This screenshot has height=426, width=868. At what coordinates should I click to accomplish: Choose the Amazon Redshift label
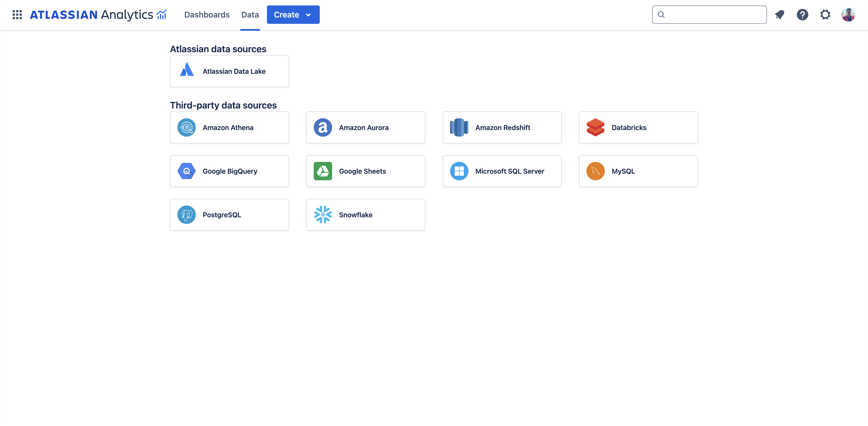[x=502, y=127]
